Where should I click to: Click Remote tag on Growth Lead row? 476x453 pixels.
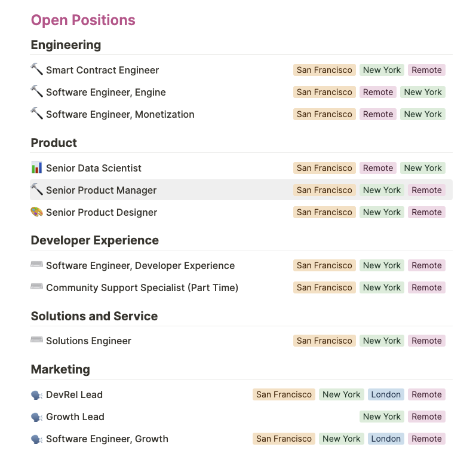point(426,417)
